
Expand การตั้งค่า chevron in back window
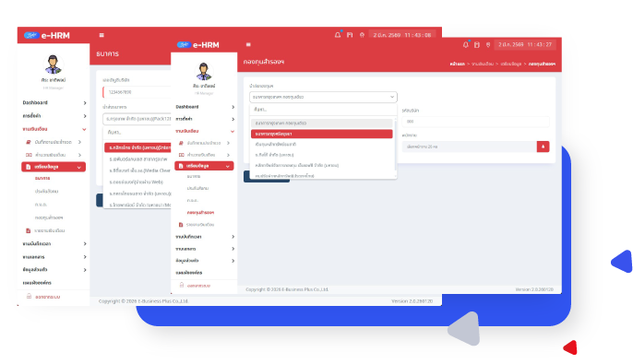coord(85,116)
